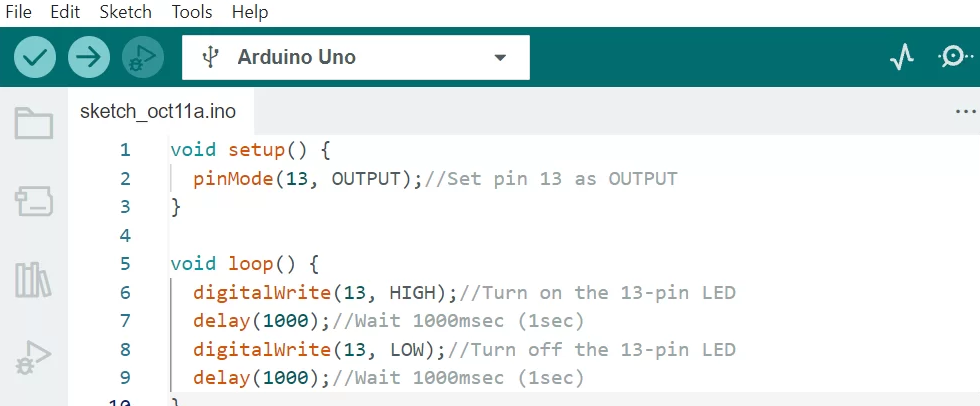Screen dimensions: 980x406
Task: Open the Serial Plotter
Action: [x=901, y=58]
